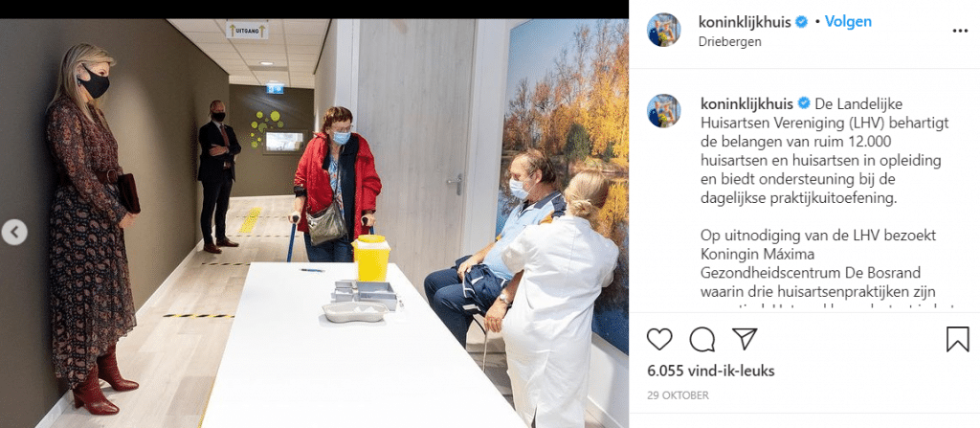
Task: Save the post with the bookmark icon
Action: click(957, 339)
